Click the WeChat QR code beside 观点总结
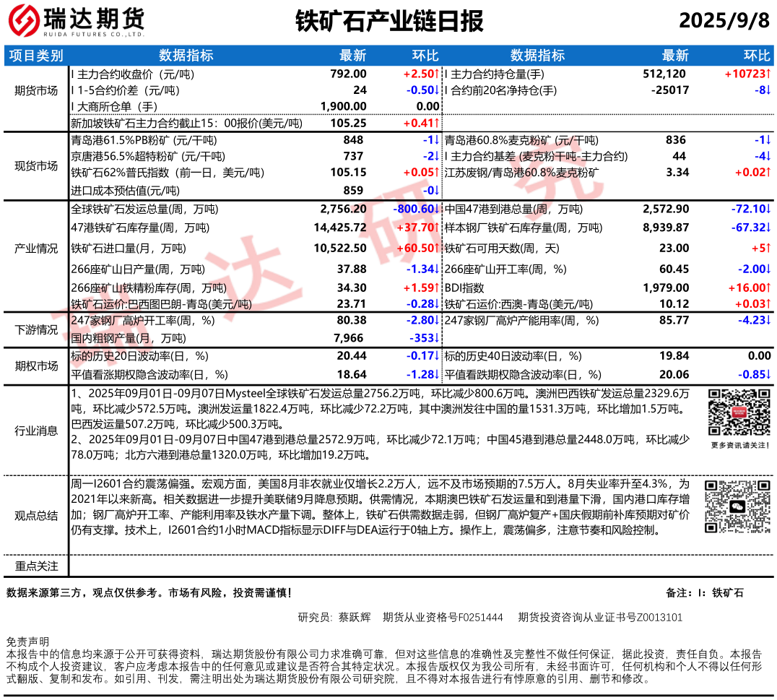 click(737, 506)
